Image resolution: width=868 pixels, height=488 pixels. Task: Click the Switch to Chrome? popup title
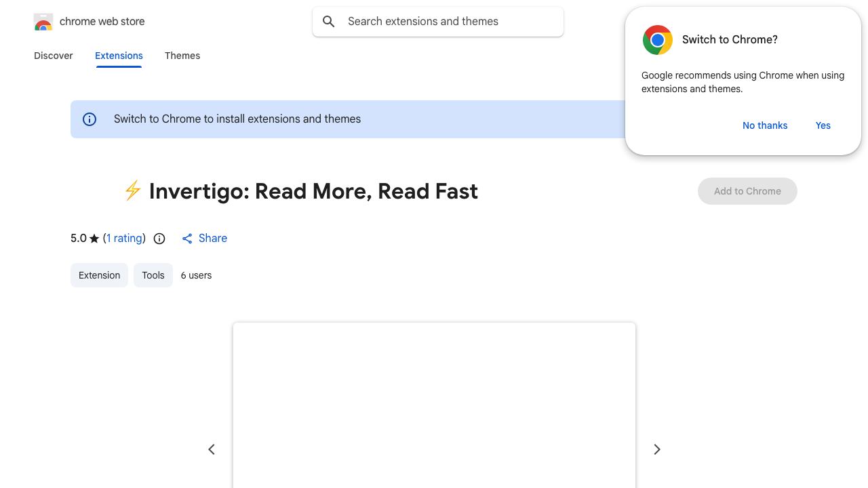(730, 40)
